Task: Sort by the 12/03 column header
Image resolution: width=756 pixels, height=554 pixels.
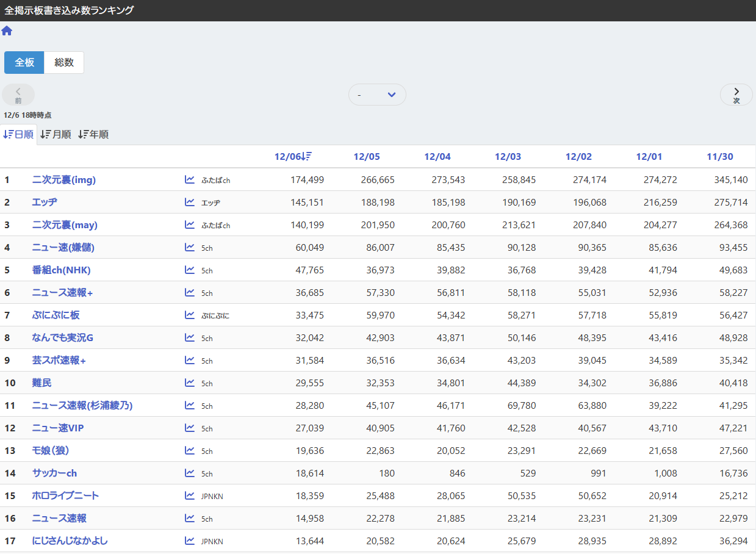Action: pos(508,157)
